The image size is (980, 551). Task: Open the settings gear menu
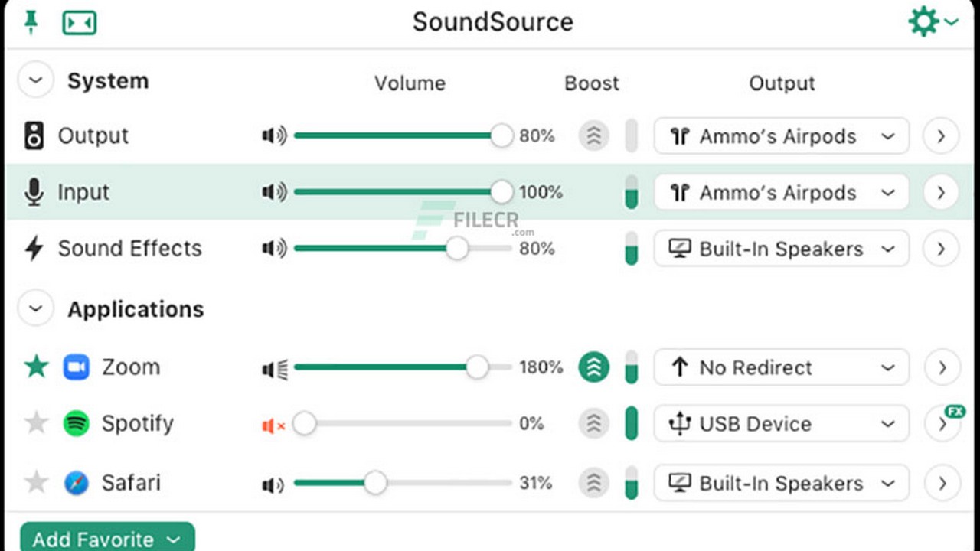[x=931, y=22]
